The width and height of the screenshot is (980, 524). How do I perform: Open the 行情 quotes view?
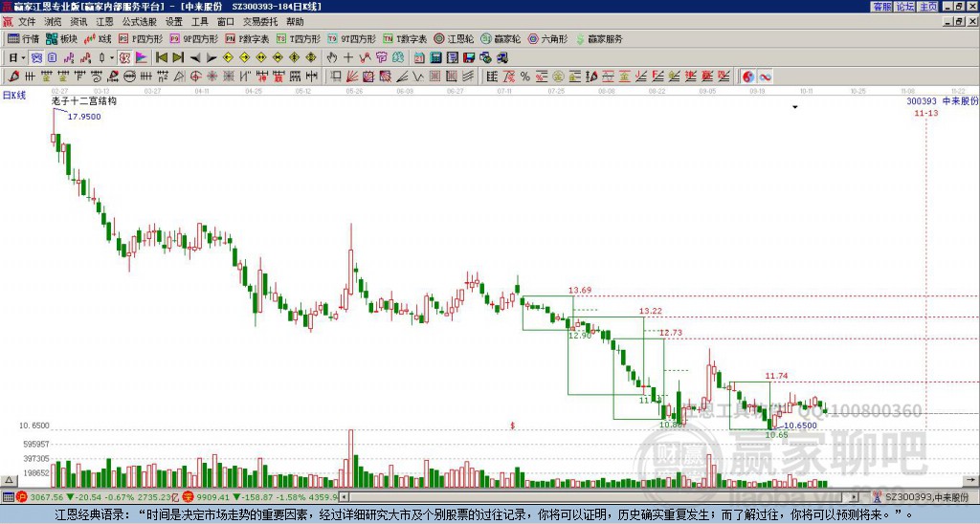pyautogui.click(x=23, y=38)
